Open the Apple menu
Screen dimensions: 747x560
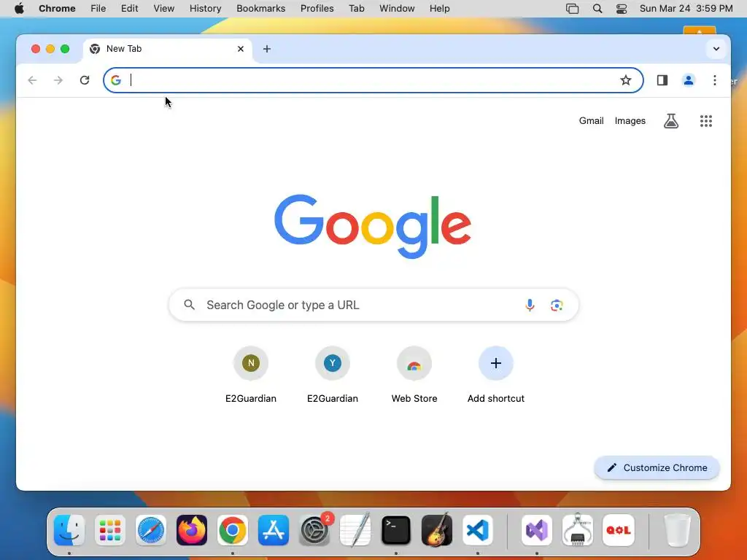click(19, 9)
